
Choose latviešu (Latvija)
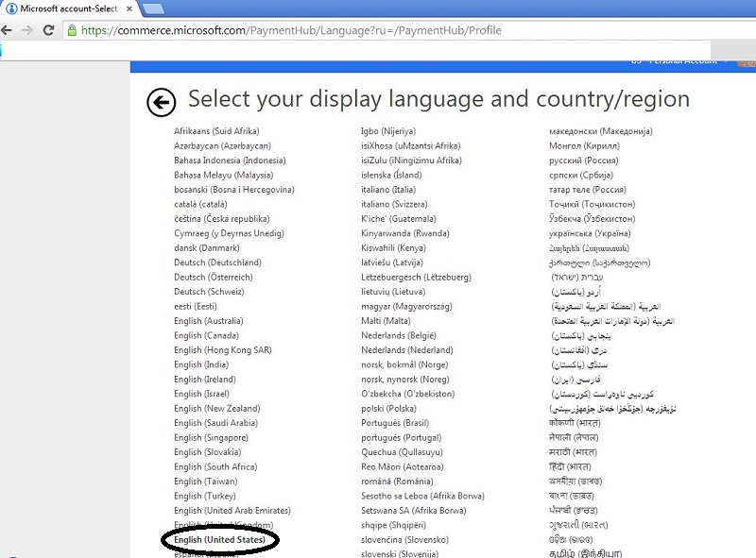392,262
